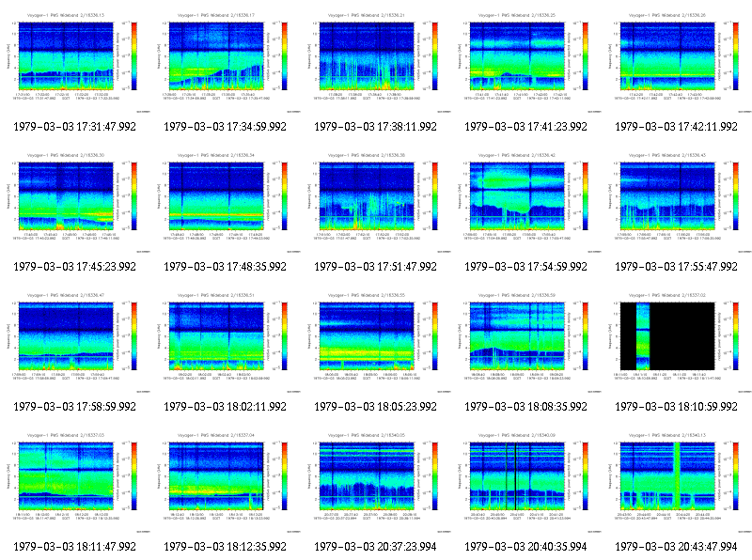This screenshot has width=752, height=560.
Task: Click the caption "1979-03-03 17:41:23.992"
Action: pyautogui.click(x=526, y=127)
